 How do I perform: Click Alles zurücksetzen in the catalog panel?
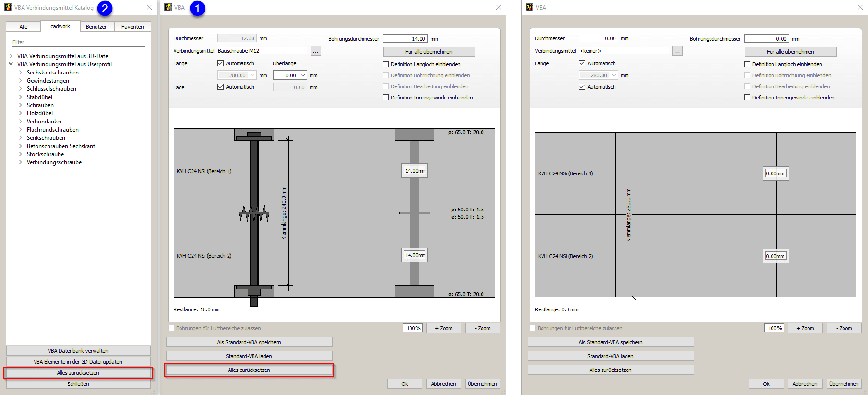pyautogui.click(x=78, y=373)
